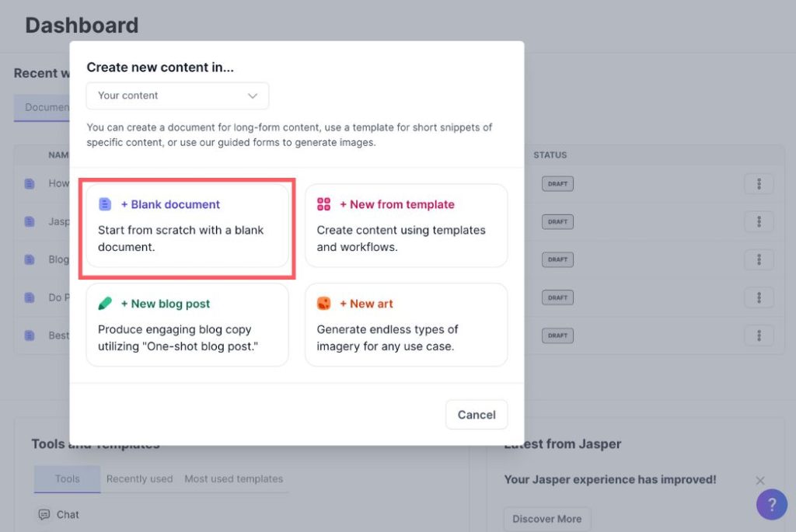Click the help question-mark bubble
Screen dimensions: 796x532
[x=772, y=505]
